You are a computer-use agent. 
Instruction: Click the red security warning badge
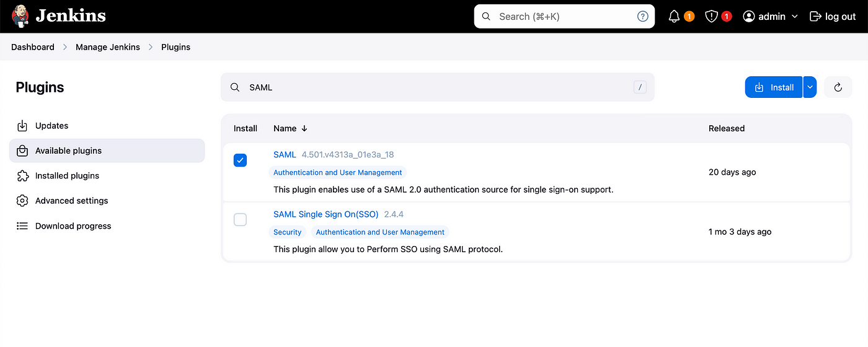[727, 17]
